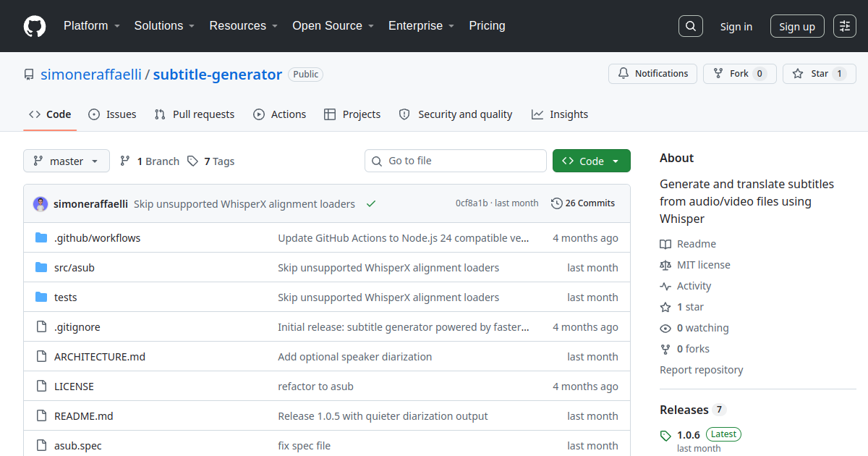Click file icon next to asub.spec
The width and height of the screenshot is (868, 456).
[x=41, y=446]
